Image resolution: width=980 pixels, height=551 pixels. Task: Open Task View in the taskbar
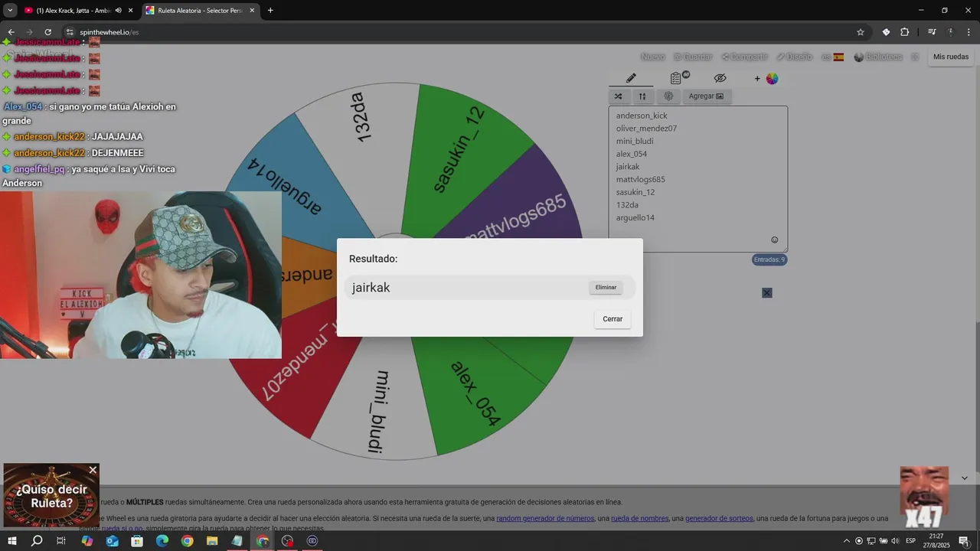pos(61,541)
